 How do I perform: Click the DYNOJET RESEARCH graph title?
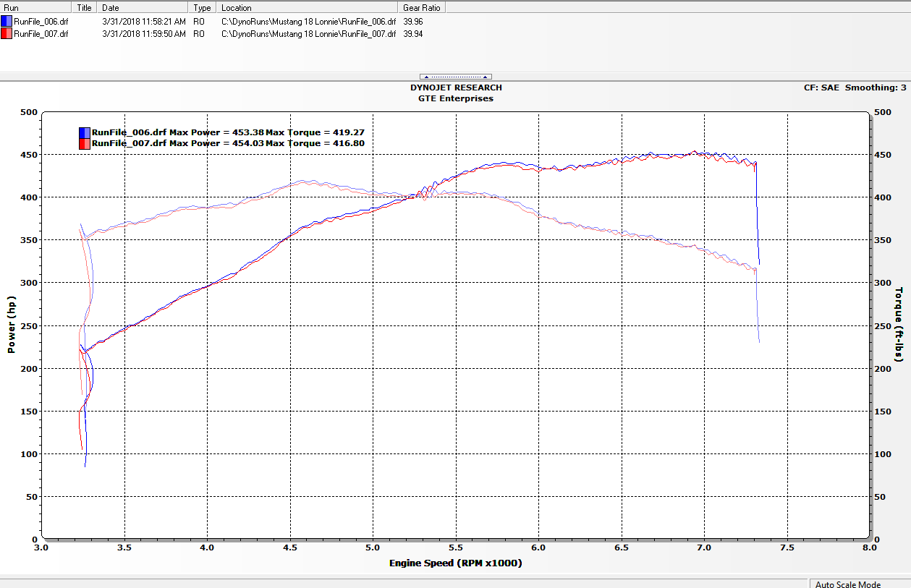point(456,88)
